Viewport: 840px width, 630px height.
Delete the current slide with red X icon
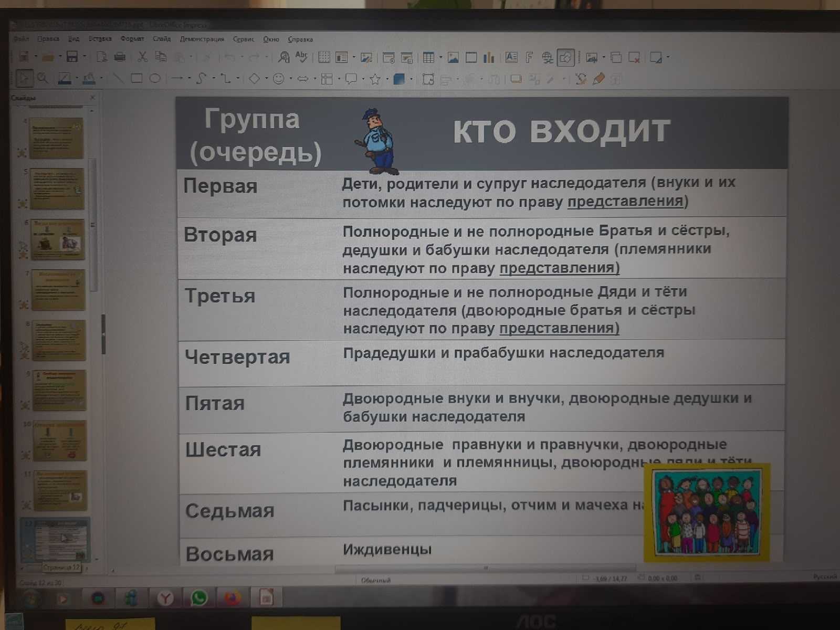[x=634, y=57]
